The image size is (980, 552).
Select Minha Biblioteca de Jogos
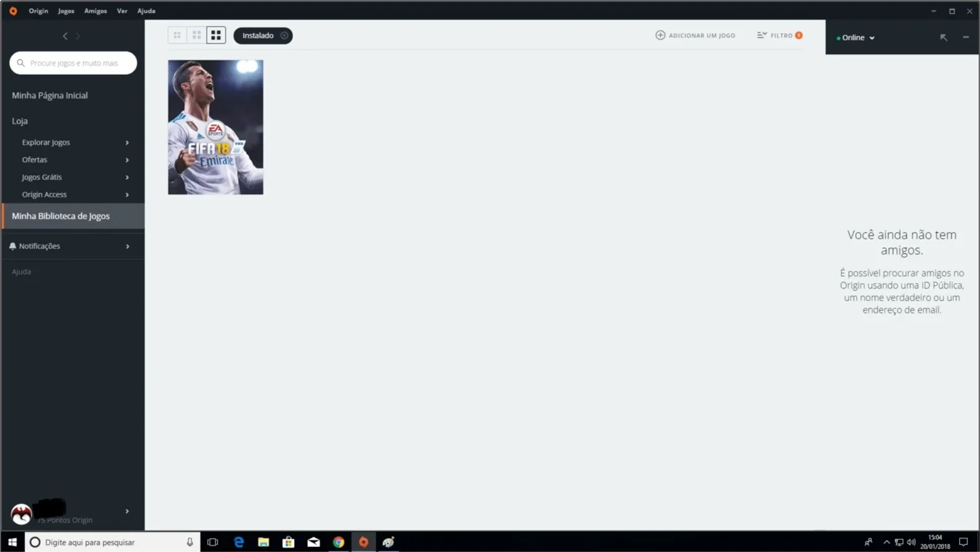click(73, 216)
